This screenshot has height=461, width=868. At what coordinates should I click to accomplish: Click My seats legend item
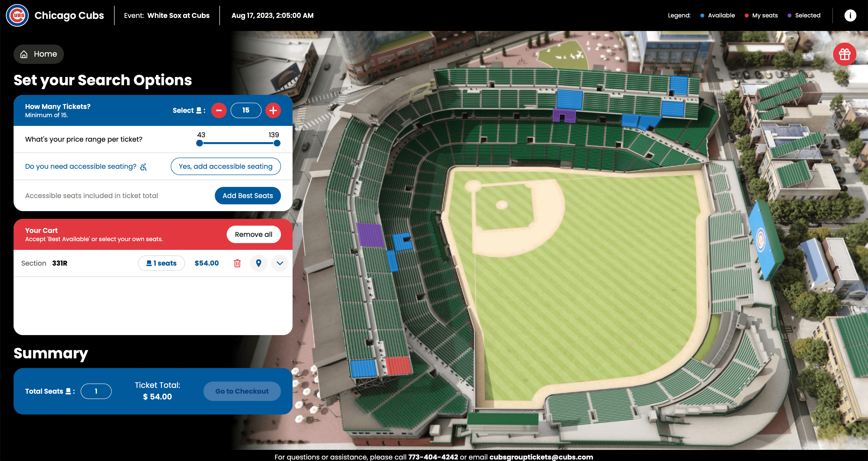(x=761, y=15)
